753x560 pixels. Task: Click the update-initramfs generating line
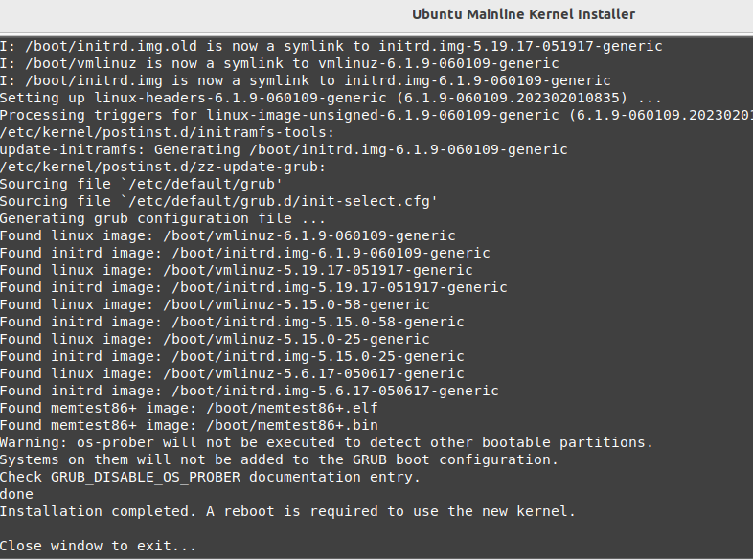[284, 149]
